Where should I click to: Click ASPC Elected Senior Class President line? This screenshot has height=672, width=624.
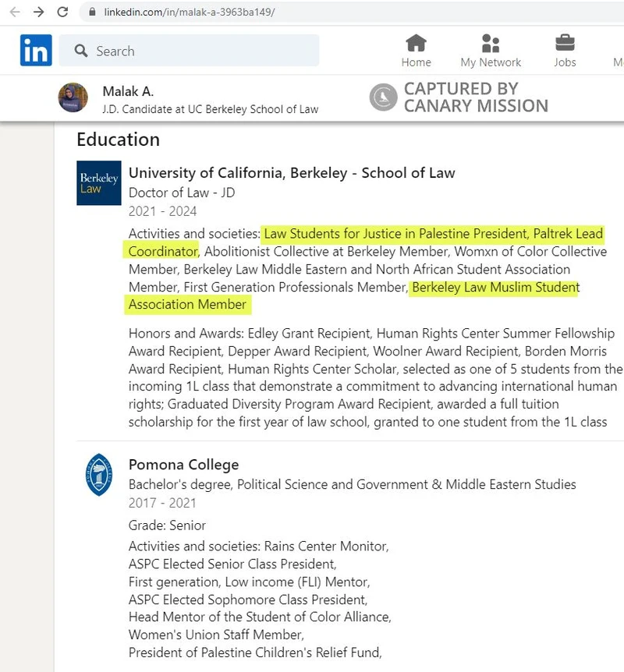(x=232, y=564)
